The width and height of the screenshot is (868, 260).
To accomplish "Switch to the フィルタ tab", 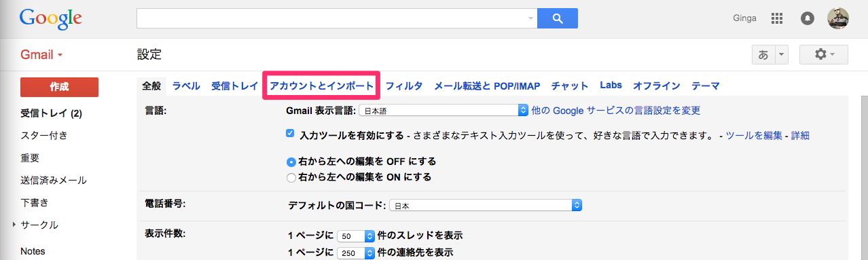I will [404, 86].
